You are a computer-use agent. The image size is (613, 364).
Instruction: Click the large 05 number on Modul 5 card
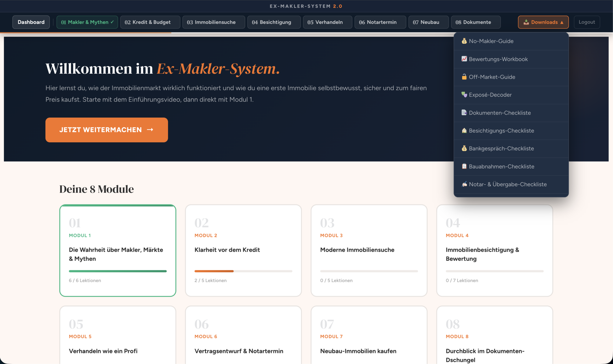click(x=76, y=324)
